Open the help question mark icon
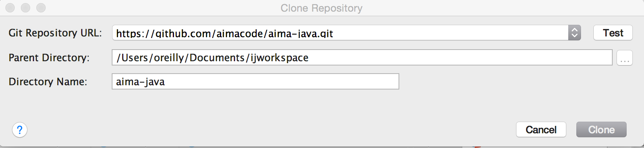 (x=20, y=130)
